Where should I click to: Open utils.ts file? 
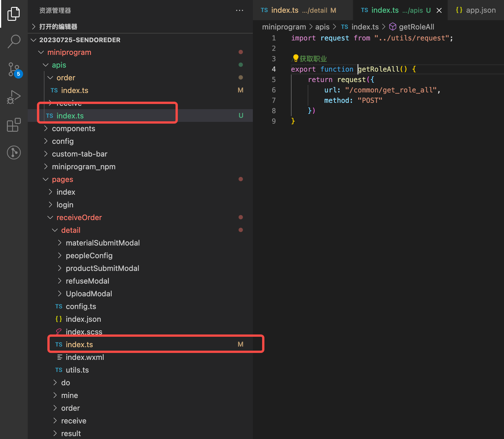click(x=140, y=370)
